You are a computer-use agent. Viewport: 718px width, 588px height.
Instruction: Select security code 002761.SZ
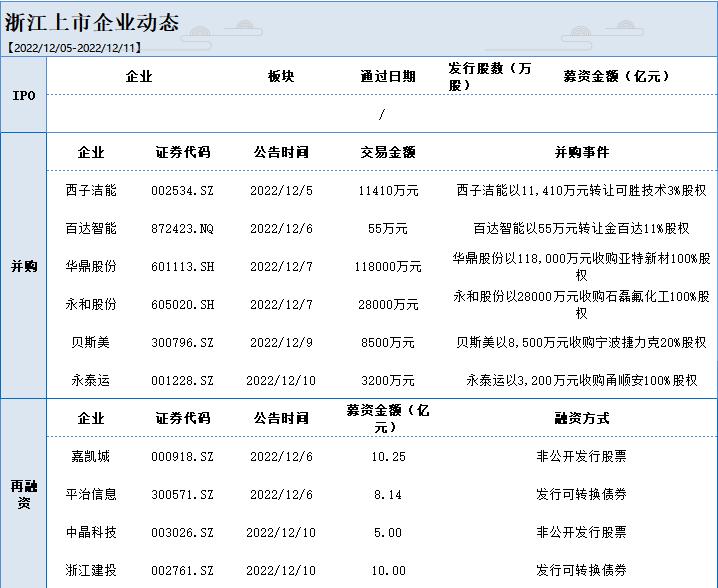[x=182, y=571]
